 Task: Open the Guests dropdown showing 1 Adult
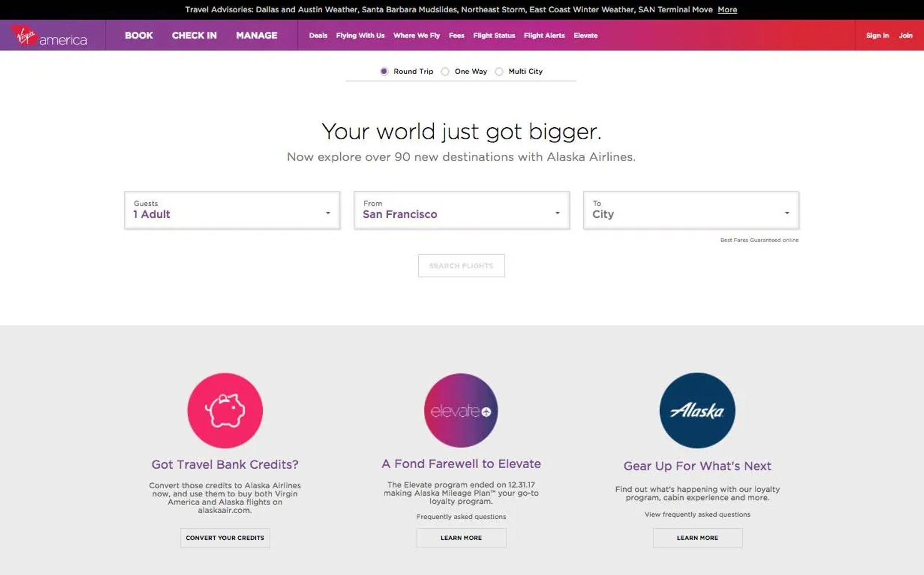(x=232, y=210)
